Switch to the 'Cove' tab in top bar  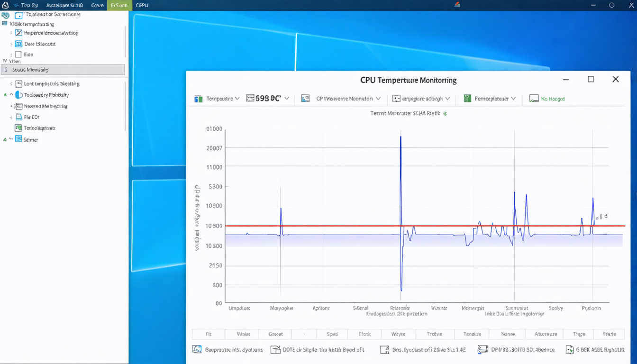[x=97, y=5]
